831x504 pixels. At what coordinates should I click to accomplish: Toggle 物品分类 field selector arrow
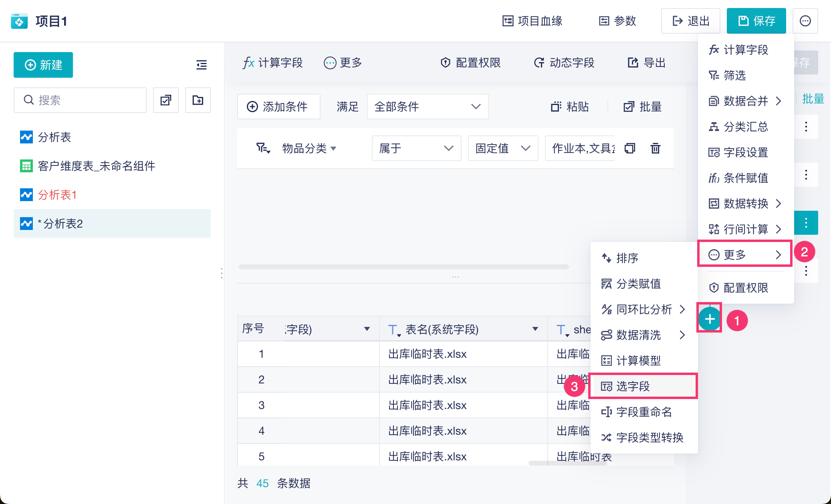click(333, 149)
